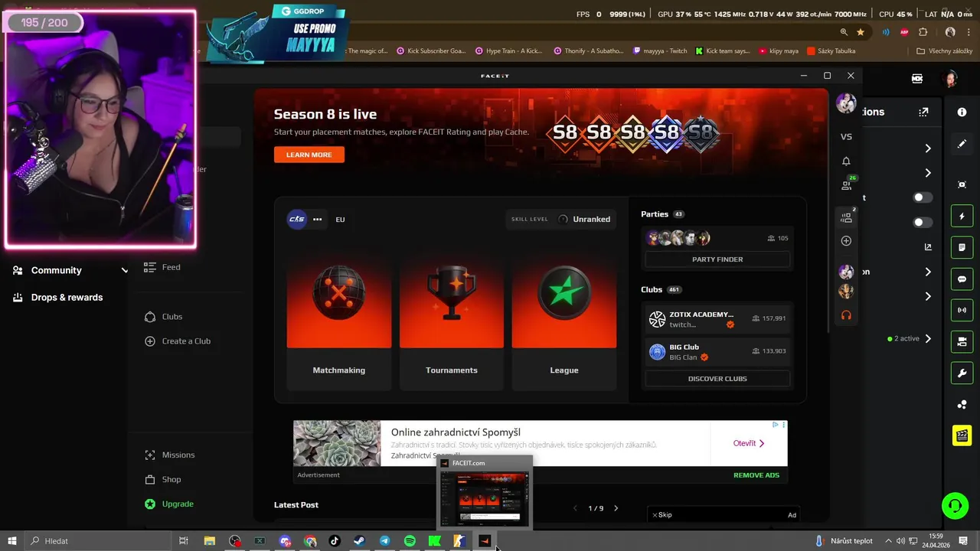Image resolution: width=980 pixels, height=551 pixels.
Task: Open friends list with 26 badge
Action: coord(847,184)
